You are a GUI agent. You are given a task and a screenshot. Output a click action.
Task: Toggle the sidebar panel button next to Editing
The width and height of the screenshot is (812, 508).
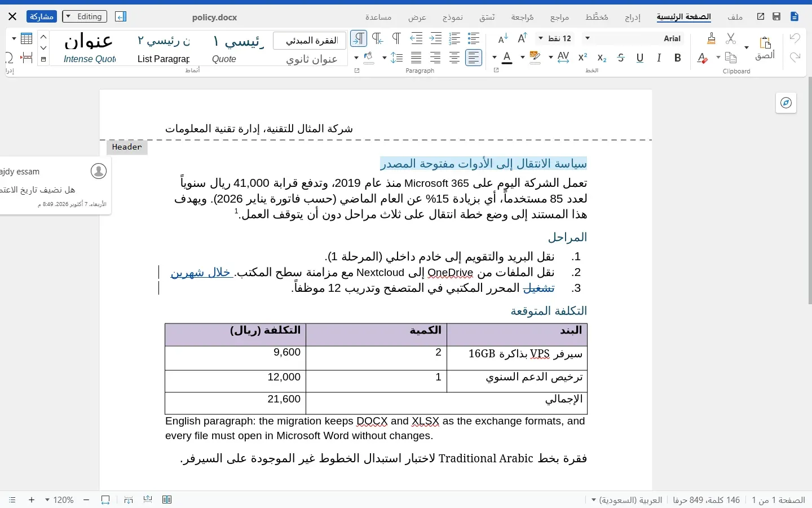pos(121,17)
